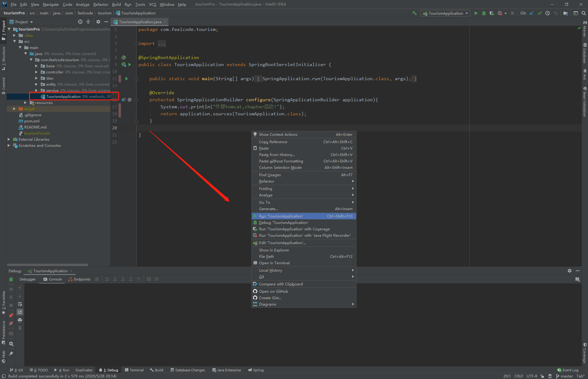
Task: Expand the folded import block in editor
Action: point(136,43)
